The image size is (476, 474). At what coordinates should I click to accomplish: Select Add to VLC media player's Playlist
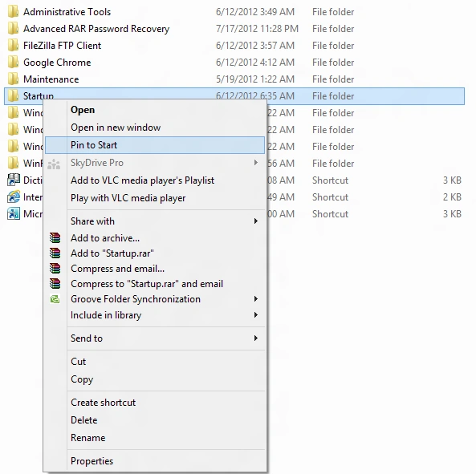pos(155,180)
